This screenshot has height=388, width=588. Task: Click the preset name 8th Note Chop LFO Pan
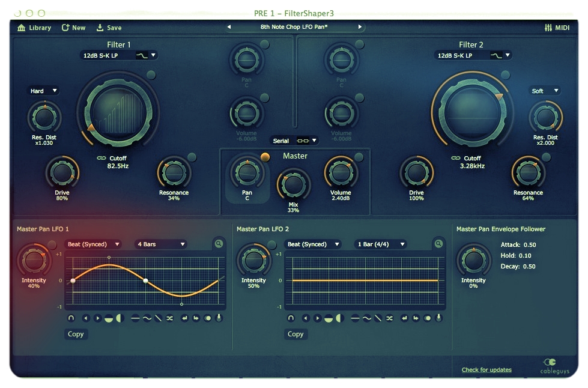pos(294,27)
